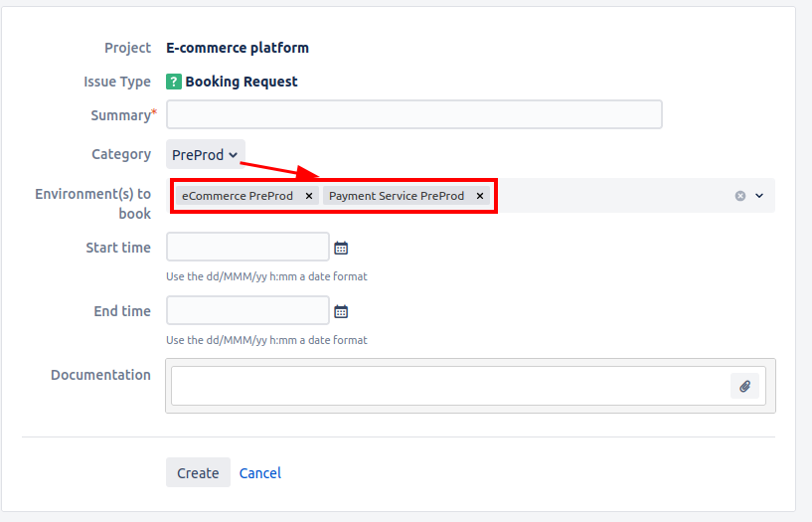Focus the Summary text field

point(413,115)
